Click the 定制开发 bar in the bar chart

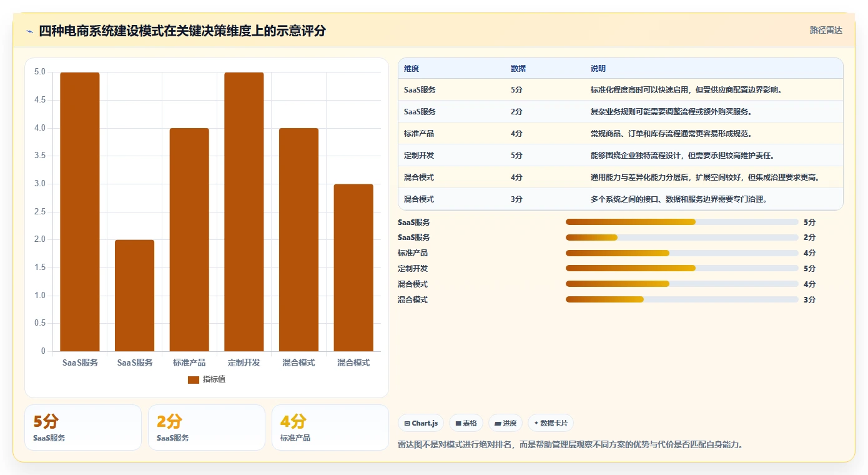tap(244, 212)
